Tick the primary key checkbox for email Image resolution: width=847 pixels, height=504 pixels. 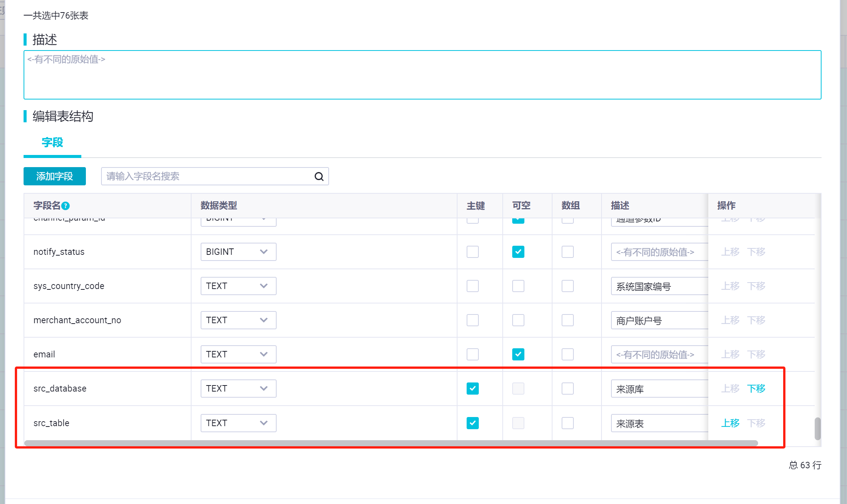pos(472,354)
